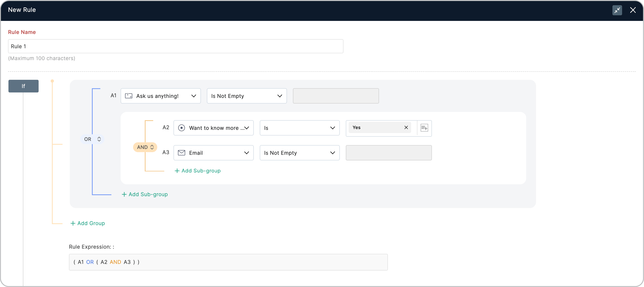Click the radio icon in Want to know more
The image size is (644, 287).
pos(182,128)
